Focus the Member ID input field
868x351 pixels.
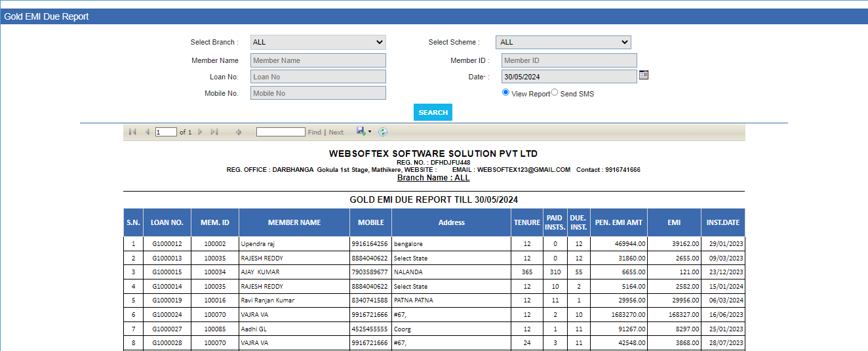coord(569,60)
